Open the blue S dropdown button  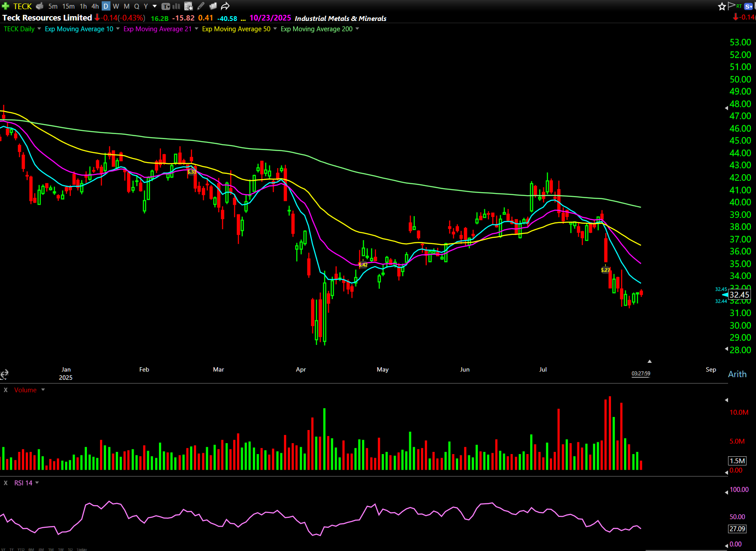click(x=749, y=6)
